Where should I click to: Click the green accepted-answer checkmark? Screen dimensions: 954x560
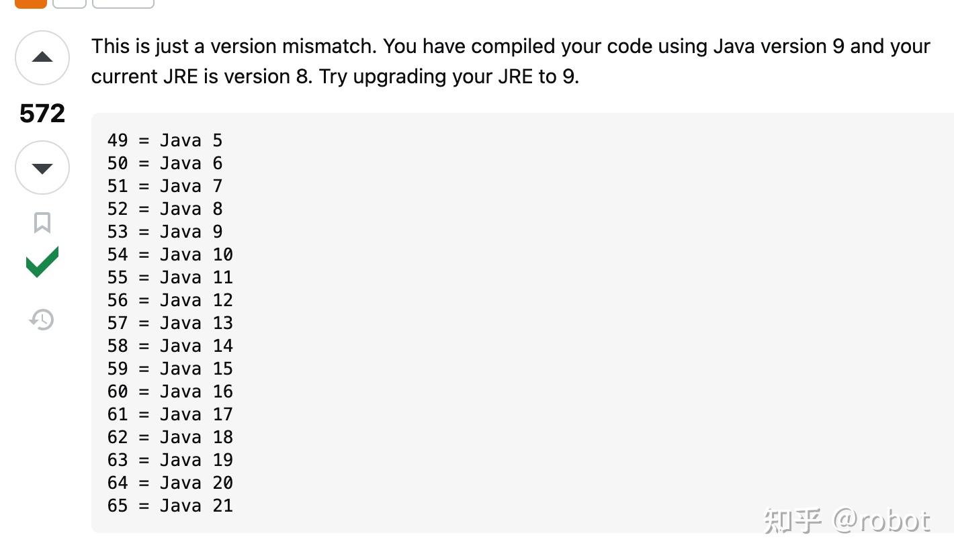pos(42,262)
